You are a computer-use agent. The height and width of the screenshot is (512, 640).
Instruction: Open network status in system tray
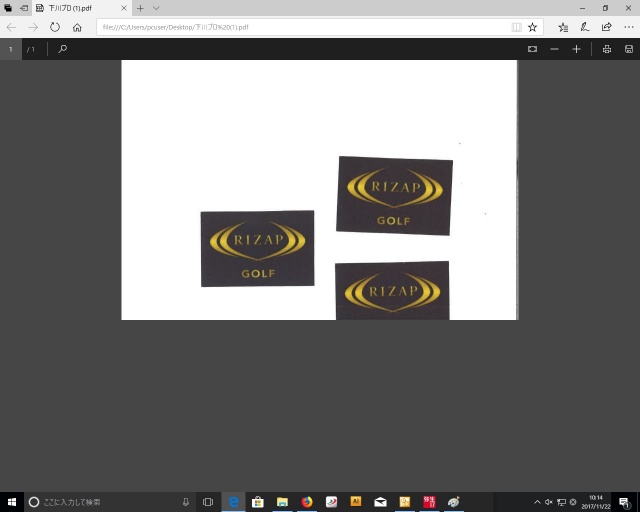pyautogui.click(x=561, y=502)
